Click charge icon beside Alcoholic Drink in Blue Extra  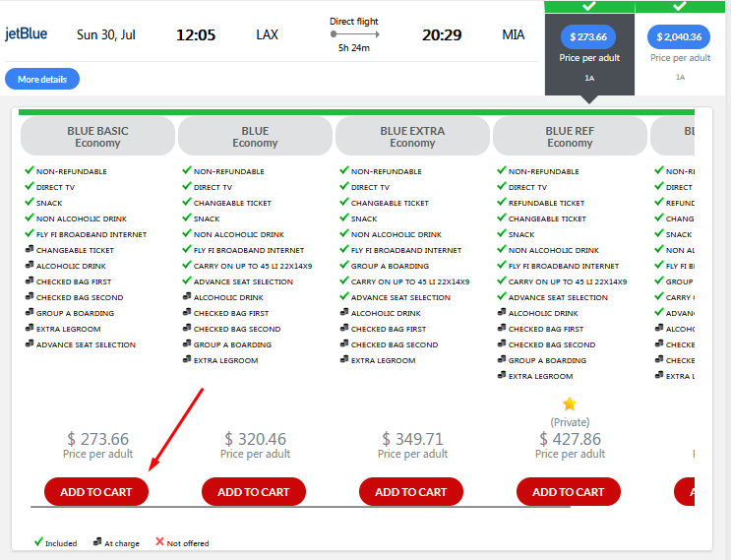click(344, 312)
